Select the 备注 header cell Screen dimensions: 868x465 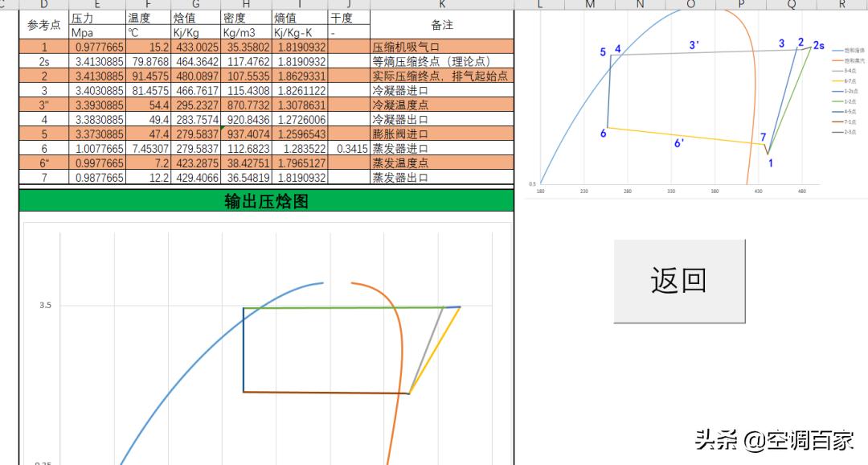442,25
